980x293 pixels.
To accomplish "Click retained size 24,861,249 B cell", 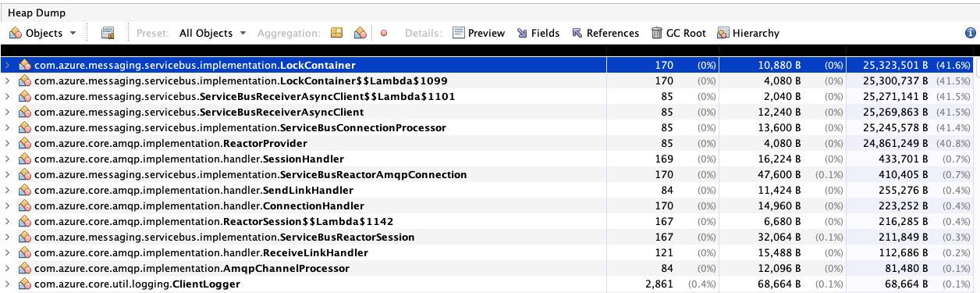I will pos(895,144).
